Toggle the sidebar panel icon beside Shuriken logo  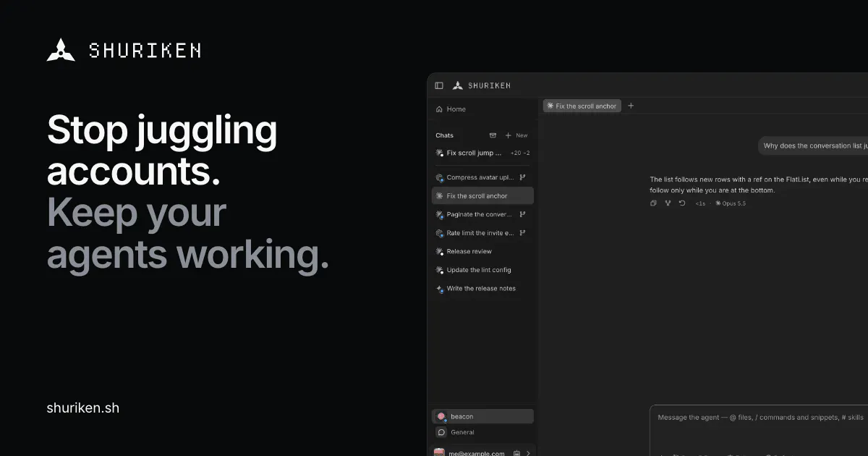(x=439, y=85)
